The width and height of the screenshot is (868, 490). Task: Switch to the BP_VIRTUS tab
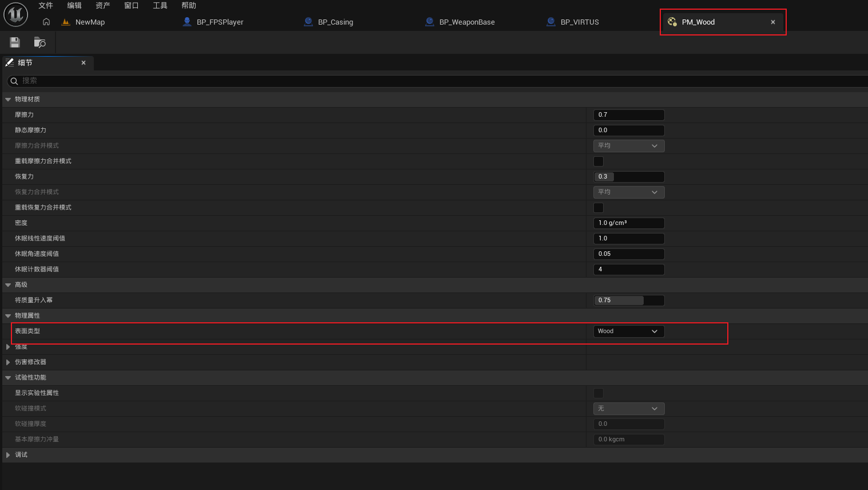580,22
